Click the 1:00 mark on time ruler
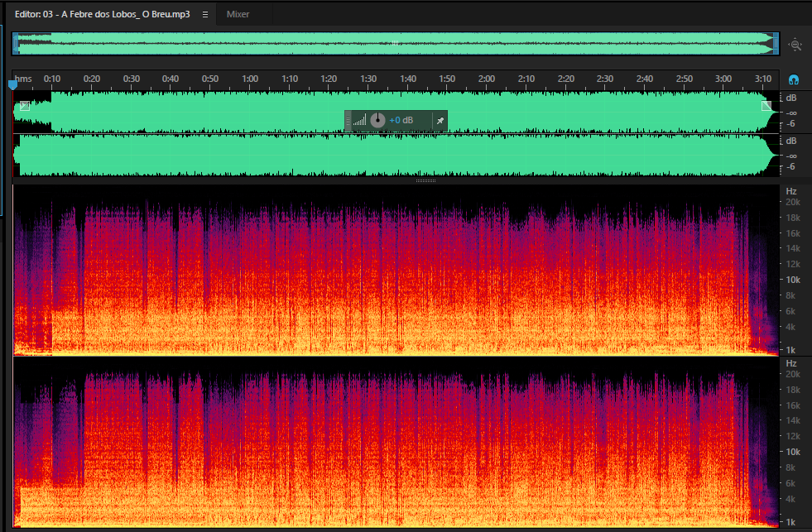This screenshot has width=812, height=532. 250,79
